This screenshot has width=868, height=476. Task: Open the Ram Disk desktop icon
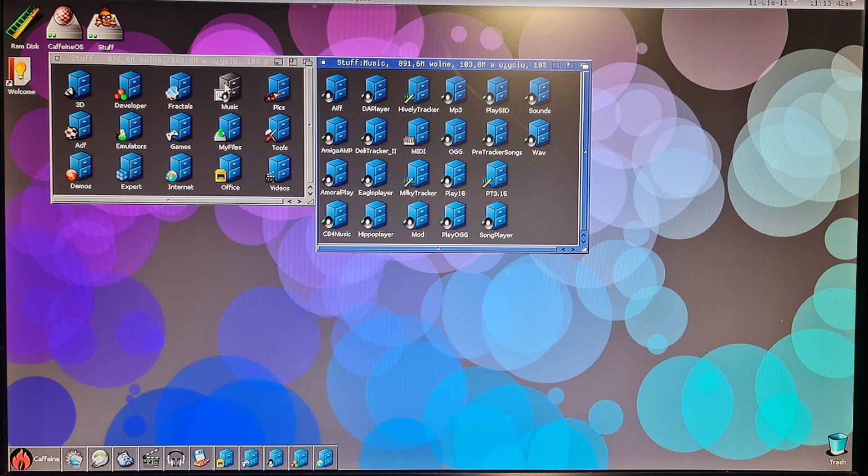pos(24,25)
